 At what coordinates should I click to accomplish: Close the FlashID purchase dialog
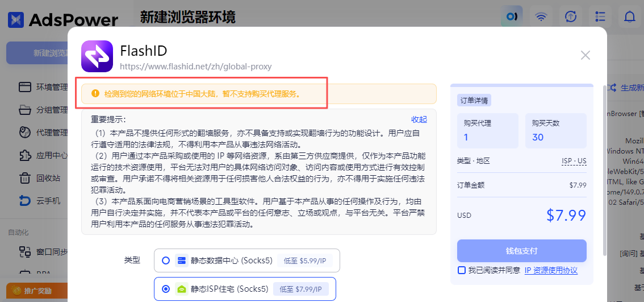(x=586, y=56)
